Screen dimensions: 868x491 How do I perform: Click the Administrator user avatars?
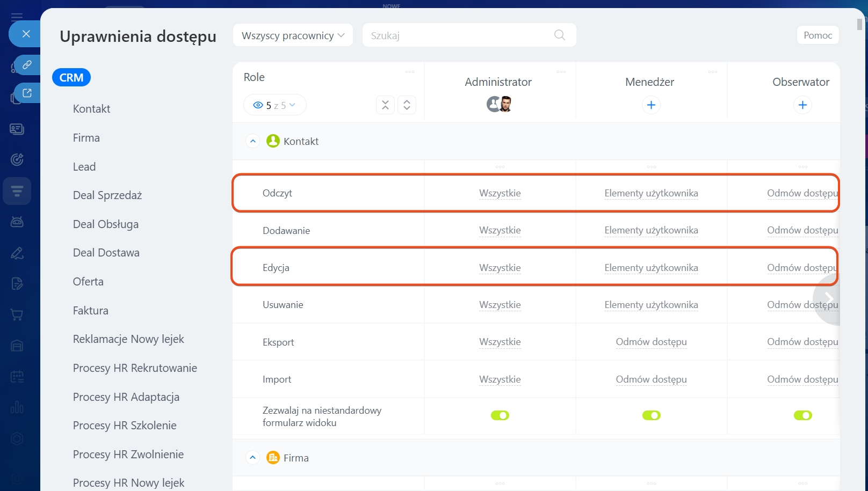tap(499, 104)
